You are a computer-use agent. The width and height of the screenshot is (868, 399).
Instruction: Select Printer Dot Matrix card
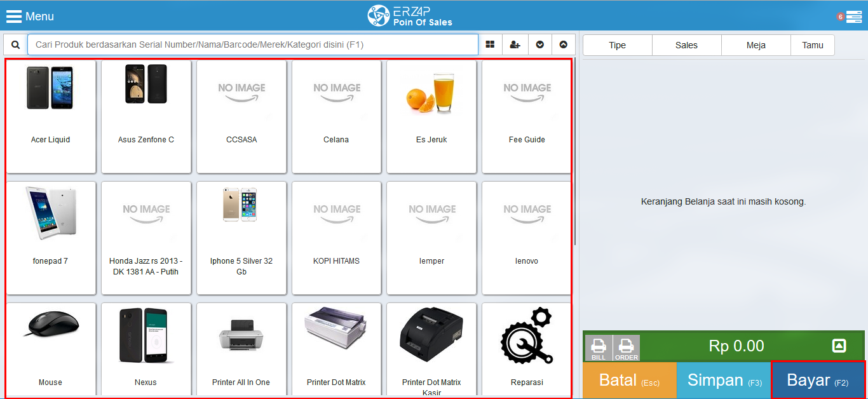(x=337, y=349)
